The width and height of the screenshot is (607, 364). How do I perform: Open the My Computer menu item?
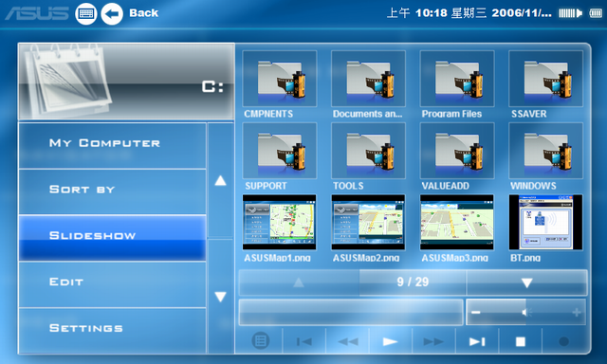[112, 145]
